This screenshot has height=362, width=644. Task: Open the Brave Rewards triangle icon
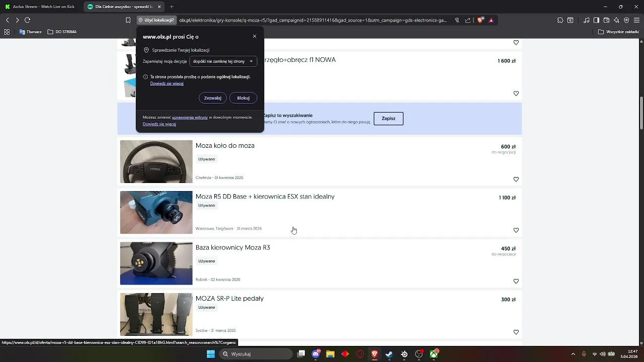coord(491,20)
